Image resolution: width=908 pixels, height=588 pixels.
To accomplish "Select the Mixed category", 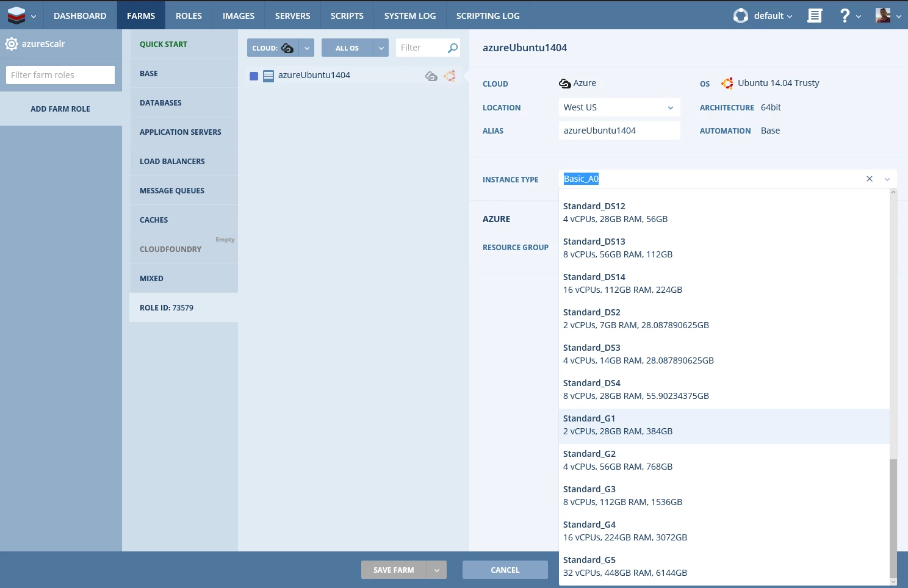I will [x=184, y=278].
